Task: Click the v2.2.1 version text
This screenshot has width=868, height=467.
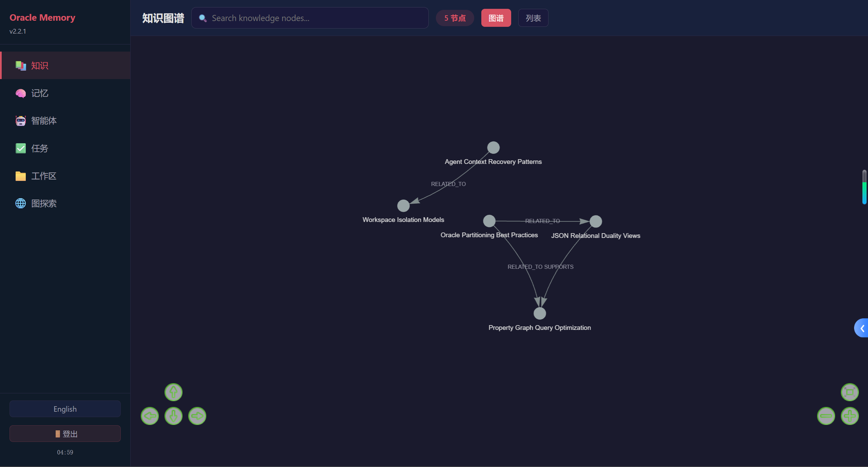Action: pos(18,31)
